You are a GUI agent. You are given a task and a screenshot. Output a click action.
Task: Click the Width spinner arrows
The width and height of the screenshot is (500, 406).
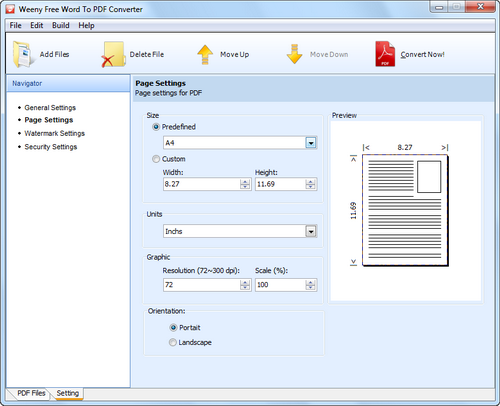pos(245,184)
